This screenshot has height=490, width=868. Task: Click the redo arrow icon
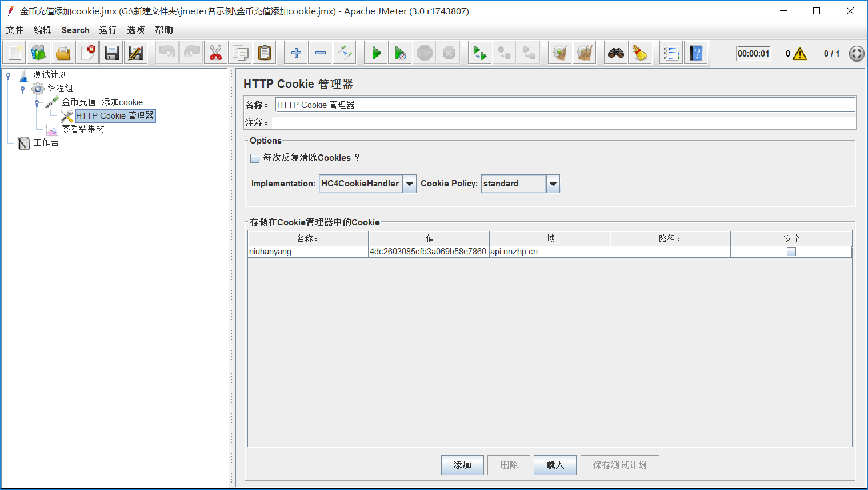pyautogui.click(x=192, y=53)
